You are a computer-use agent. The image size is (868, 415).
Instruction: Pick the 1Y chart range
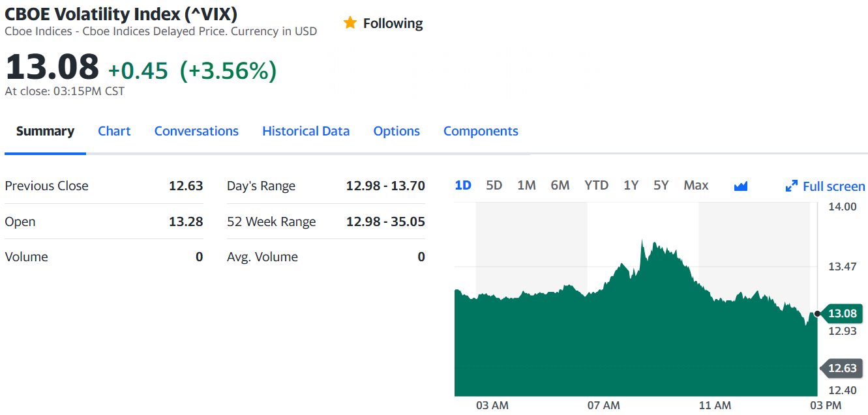click(631, 185)
